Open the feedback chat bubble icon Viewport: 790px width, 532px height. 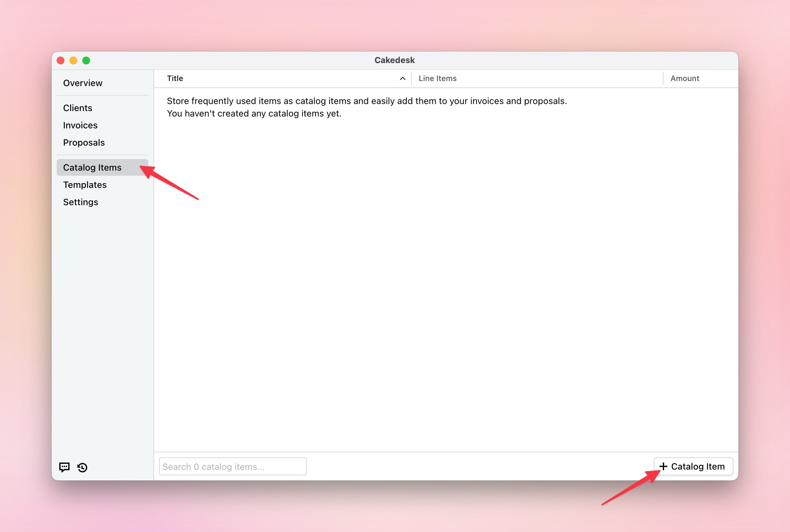[64, 467]
